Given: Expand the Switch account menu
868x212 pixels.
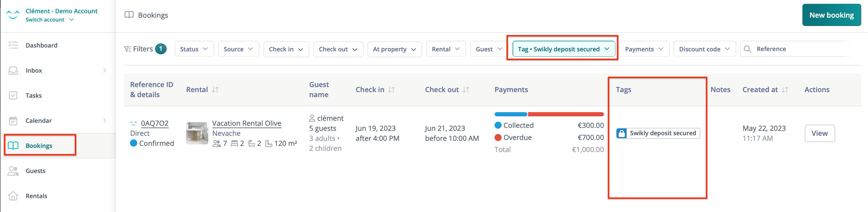Looking at the screenshot, I should point(50,19).
